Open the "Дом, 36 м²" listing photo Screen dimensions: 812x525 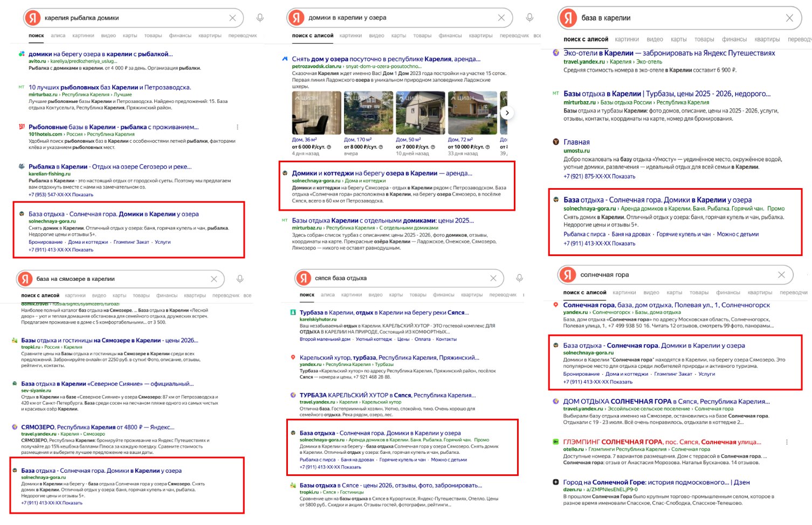[x=316, y=113]
